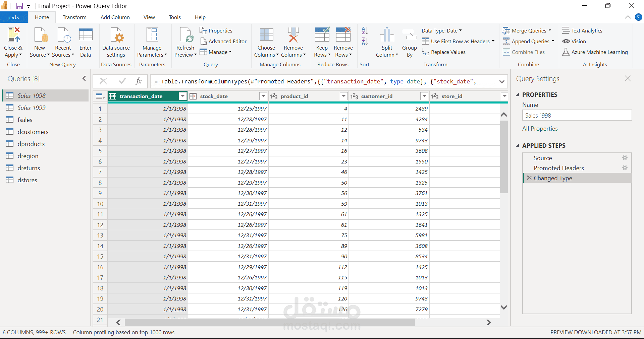Click gear icon next to Source step
Image resolution: width=644 pixels, height=339 pixels.
(625, 158)
